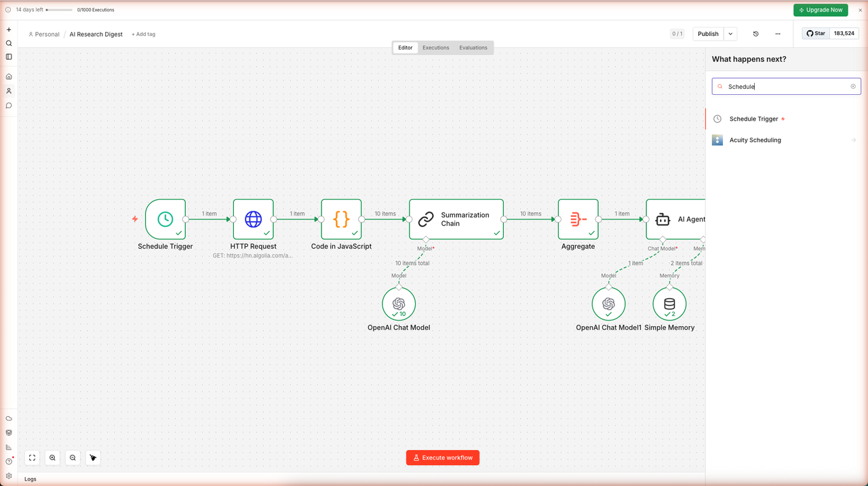Click the tidy up nodes broom icon

tap(93, 458)
